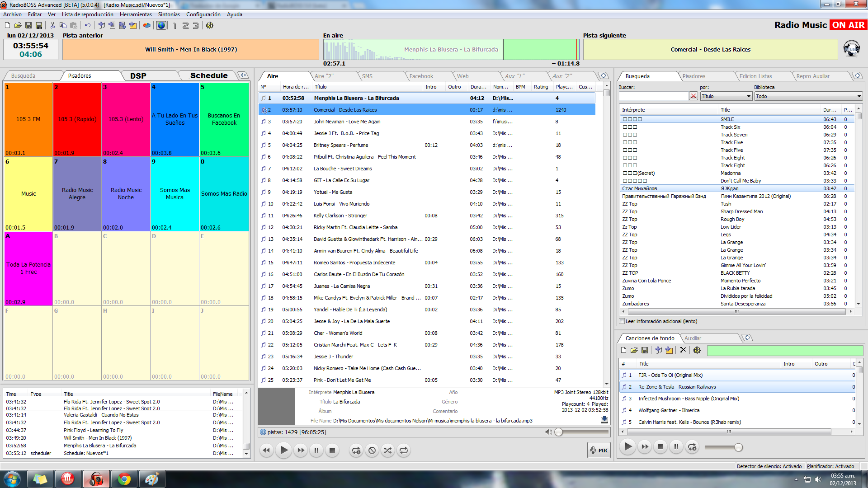Open settings gear in background songs toolbar
The image size is (868, 488).
697,350
